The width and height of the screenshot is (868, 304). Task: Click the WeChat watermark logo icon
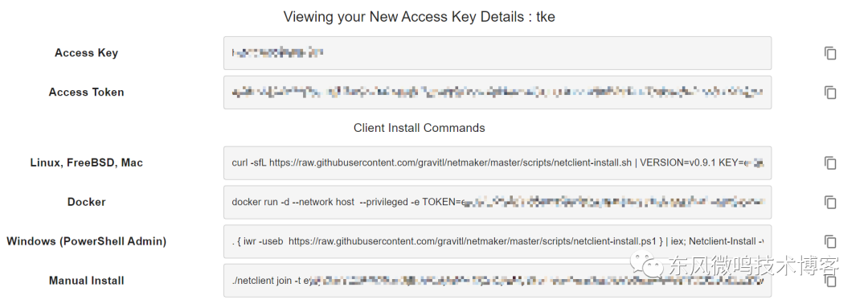[648, 265]
